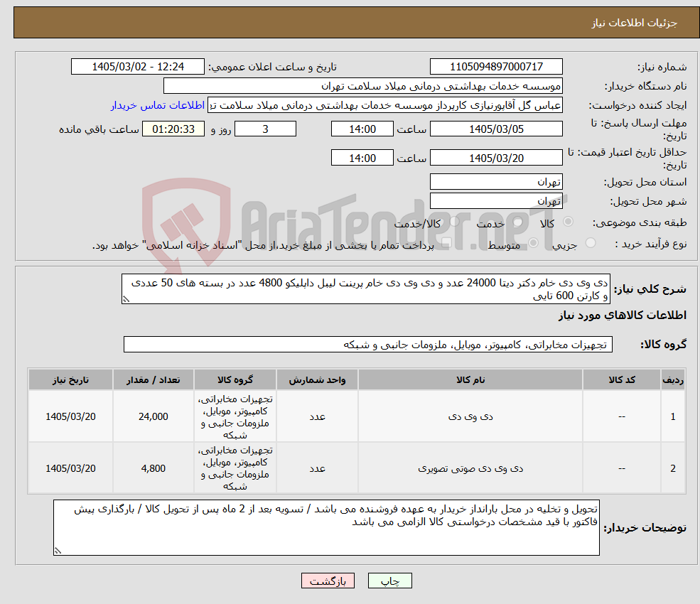Screen dimensions: 700x604
Task: Click the announcement date field 1405/03/02 - 12:24
Action: coord(137,67)
